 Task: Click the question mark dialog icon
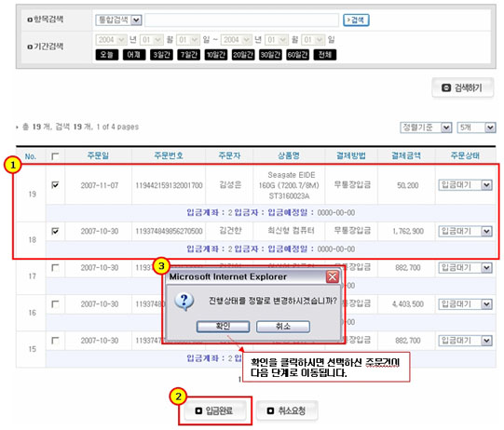[184, 302]
